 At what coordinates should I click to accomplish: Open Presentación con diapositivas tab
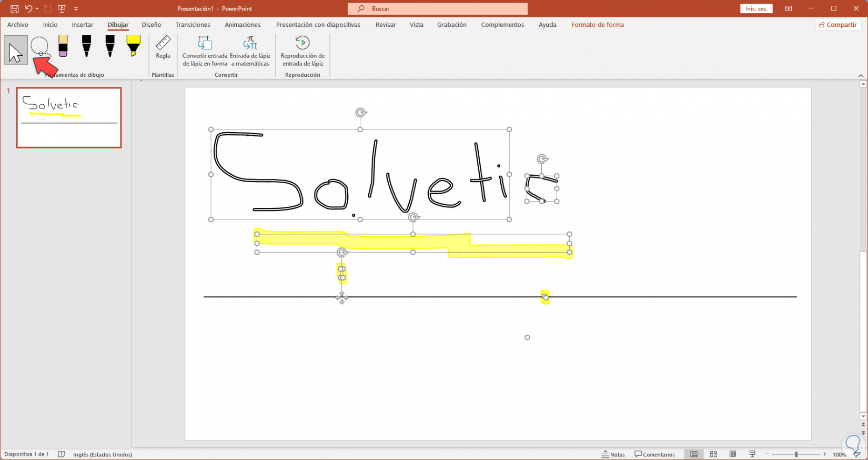[318, 25]
